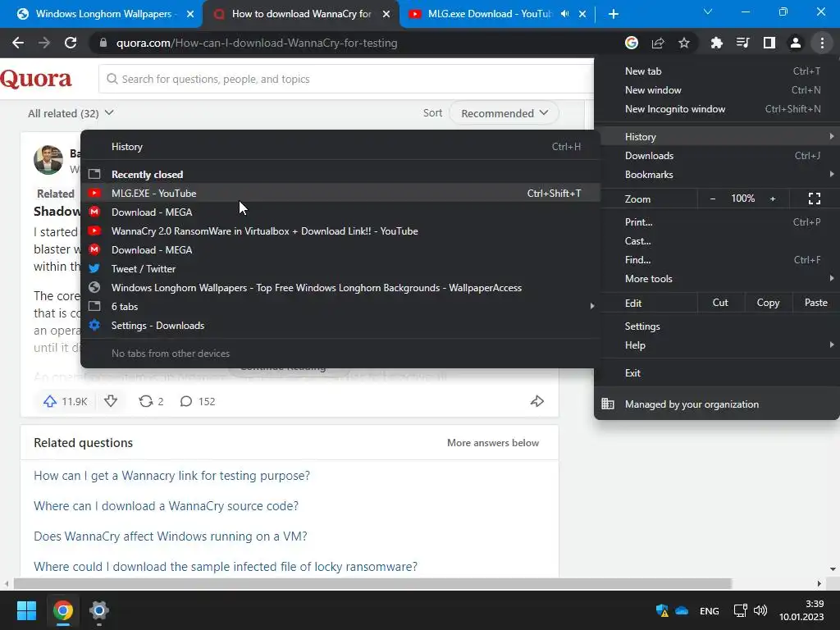The width and height of the screenshot is (840, 630).
Task: Open the Start menu
Action: pyautogui.click(x=26, y=610)
